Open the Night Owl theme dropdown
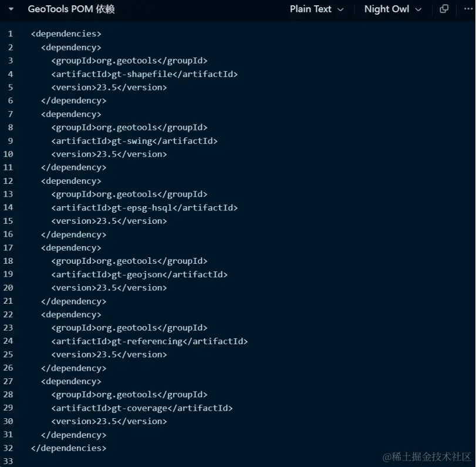This screenshot has width=476, height=467. point(393,9)
